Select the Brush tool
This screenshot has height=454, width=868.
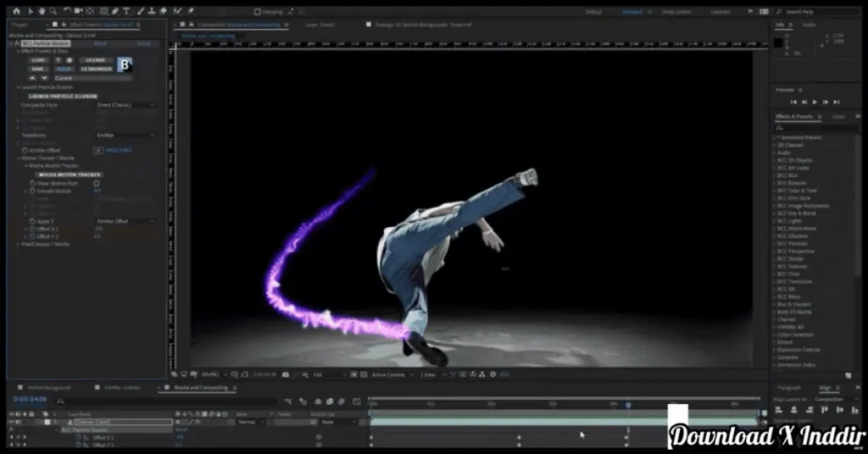click(141, 11)
